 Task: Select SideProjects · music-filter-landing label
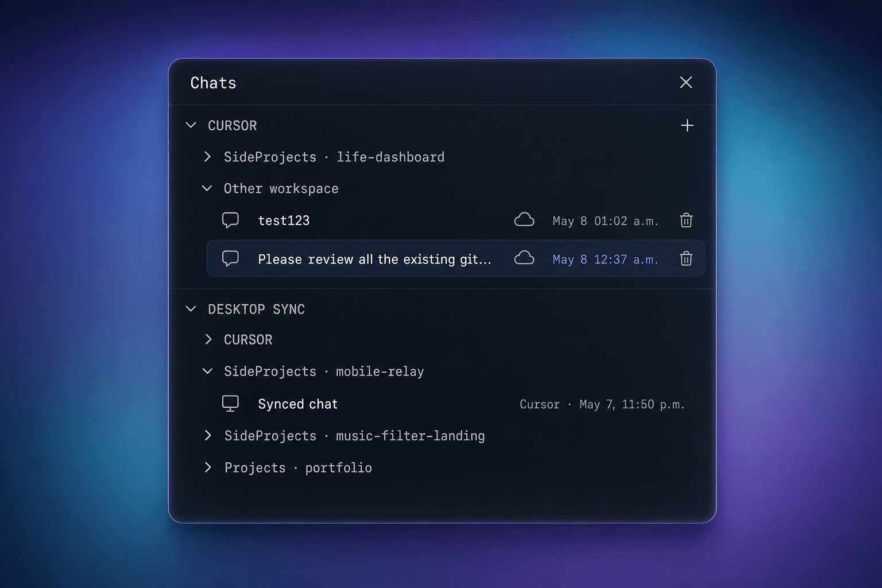(x=354, y=436)
